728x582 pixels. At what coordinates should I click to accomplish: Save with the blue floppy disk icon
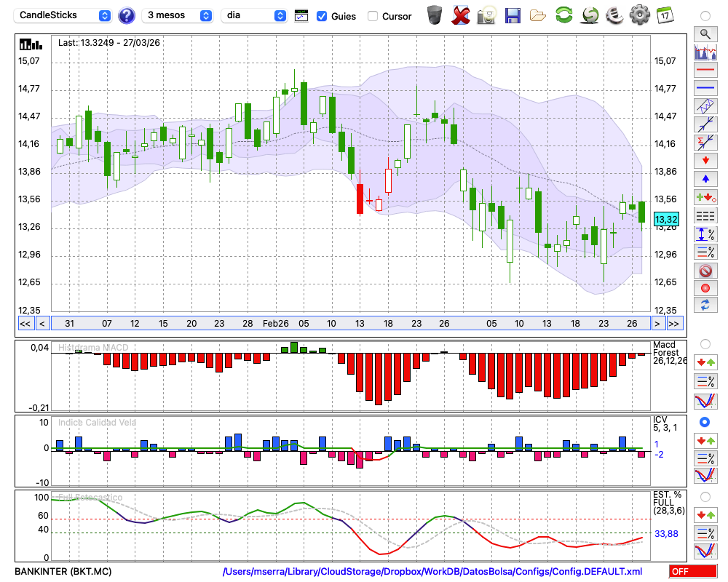tap(513, 16)
